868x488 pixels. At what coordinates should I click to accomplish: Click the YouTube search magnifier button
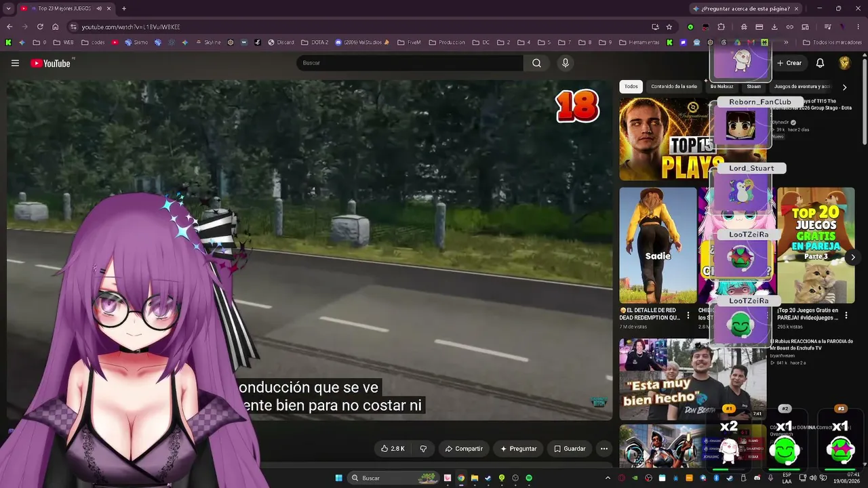click(536, 63)
